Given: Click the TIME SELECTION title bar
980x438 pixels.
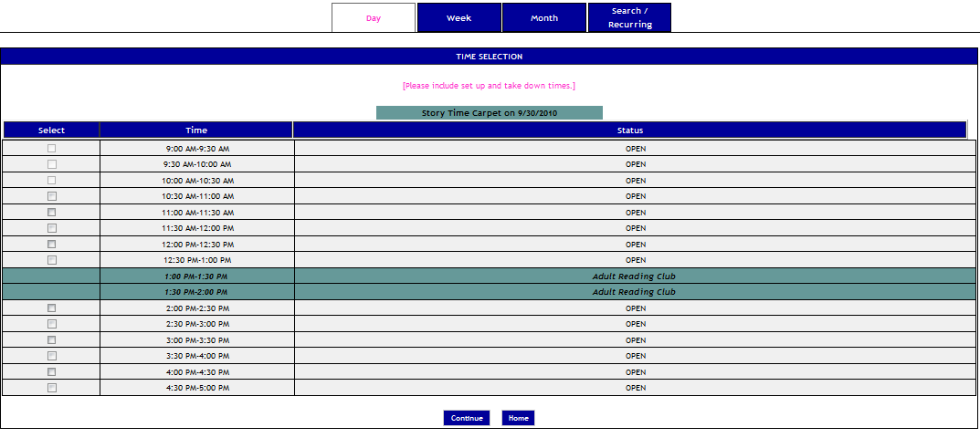Looking at the screenshot, I should coord(490,57).
